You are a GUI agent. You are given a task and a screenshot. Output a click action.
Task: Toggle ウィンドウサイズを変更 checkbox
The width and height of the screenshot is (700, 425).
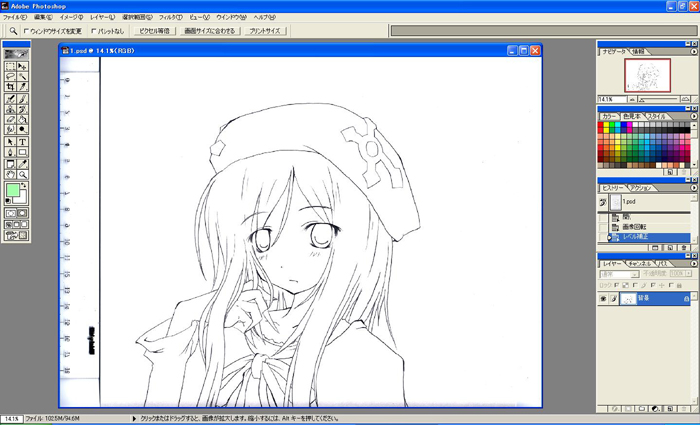point(26,31)
